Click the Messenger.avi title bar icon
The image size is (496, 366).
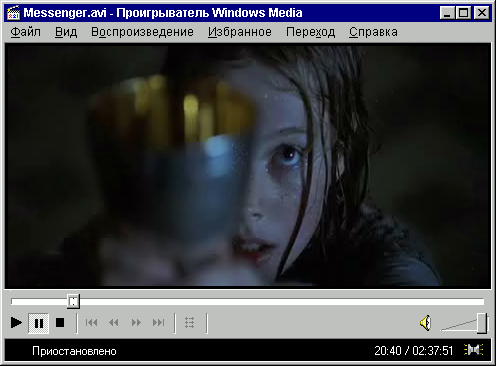coord(14,13)
